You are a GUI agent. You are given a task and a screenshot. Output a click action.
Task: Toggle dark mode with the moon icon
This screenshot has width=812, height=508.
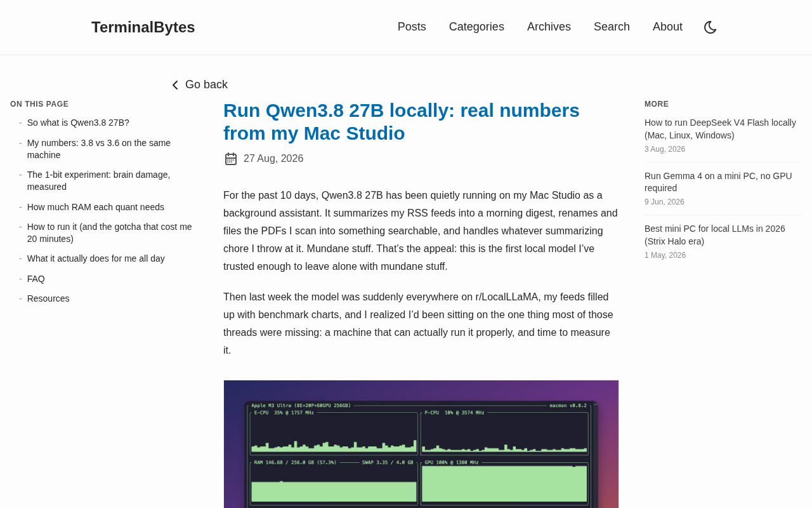click(x=710, y=27)
